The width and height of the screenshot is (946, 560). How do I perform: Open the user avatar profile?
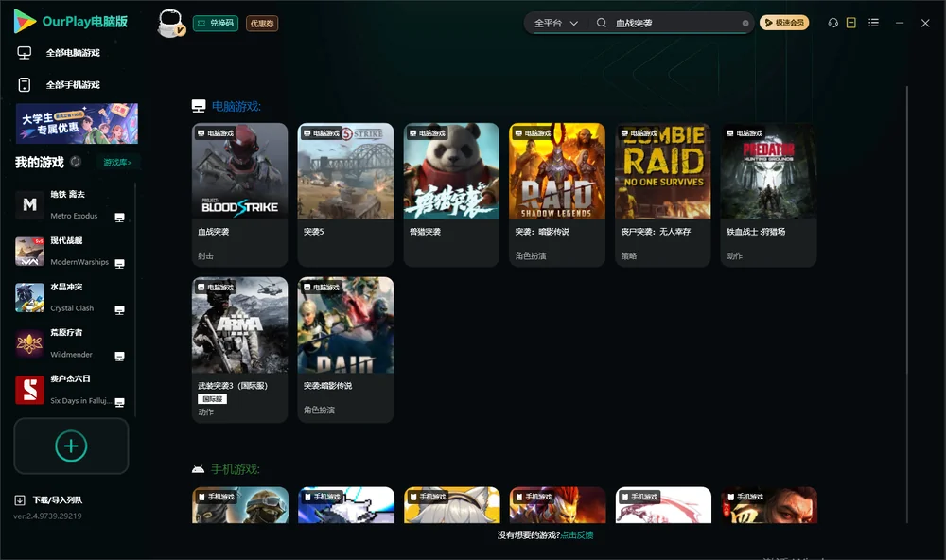point(170,24)
